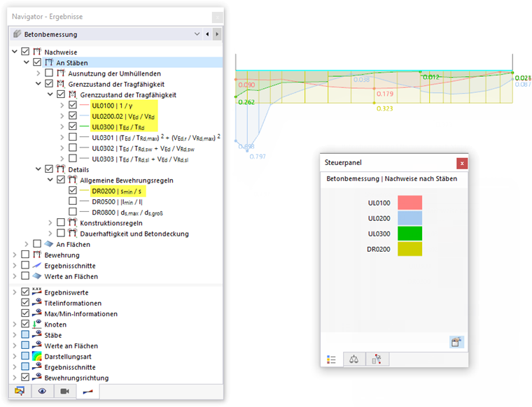Click the Knoten node icon
The height and width of the screenshot is (407, 532).
pyautogui.click(x=36, y=324)
